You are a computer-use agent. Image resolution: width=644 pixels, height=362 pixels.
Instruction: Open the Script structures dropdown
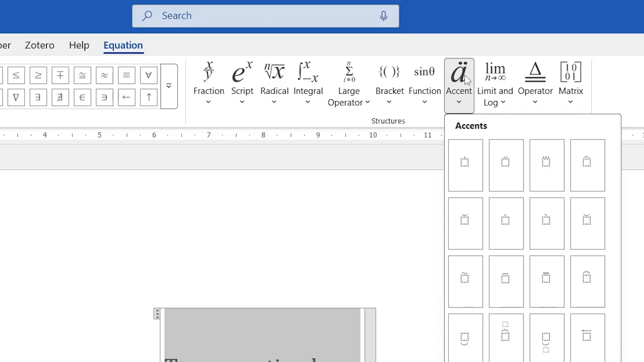pyautogui.click(x=242, y=84)
